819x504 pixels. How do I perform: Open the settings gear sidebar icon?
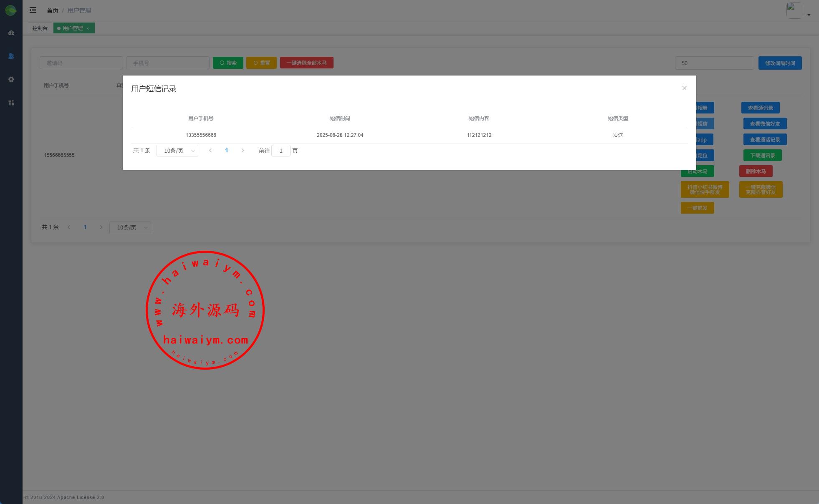pyautogui.click(x=11, y=79)
